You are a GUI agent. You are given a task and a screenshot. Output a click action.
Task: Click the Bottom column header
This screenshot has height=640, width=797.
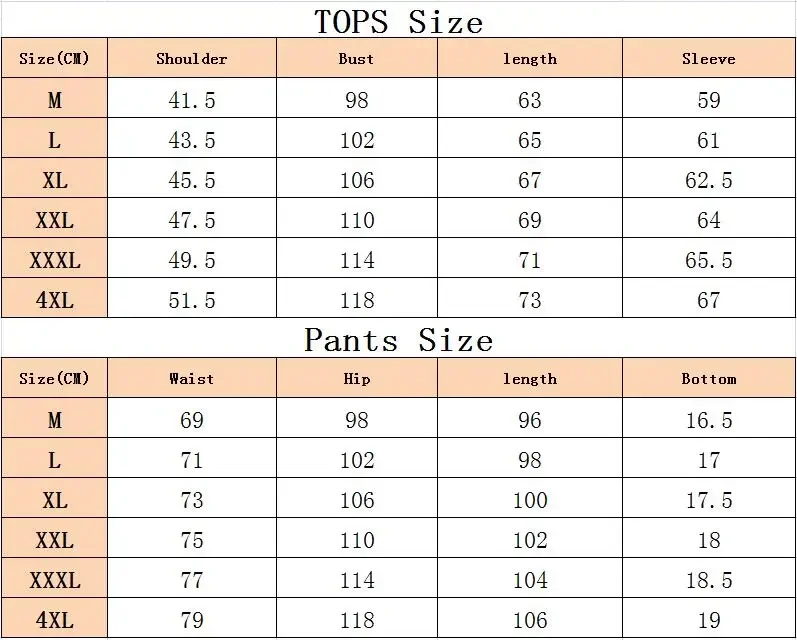pyautogui.click(x=708, y=379)
